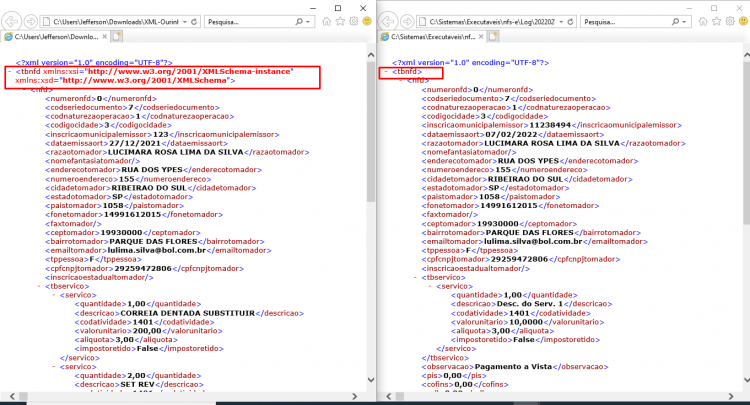Maximize the left browser window

click(338, 8)
